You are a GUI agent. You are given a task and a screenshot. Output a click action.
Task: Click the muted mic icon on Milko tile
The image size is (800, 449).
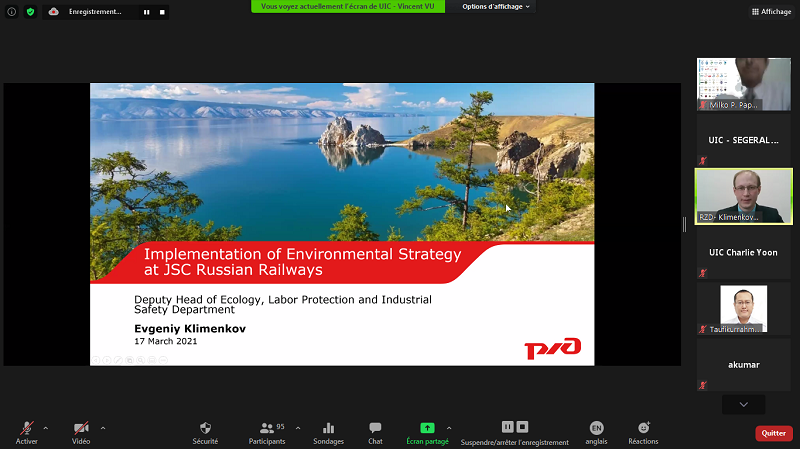(703, 105)
